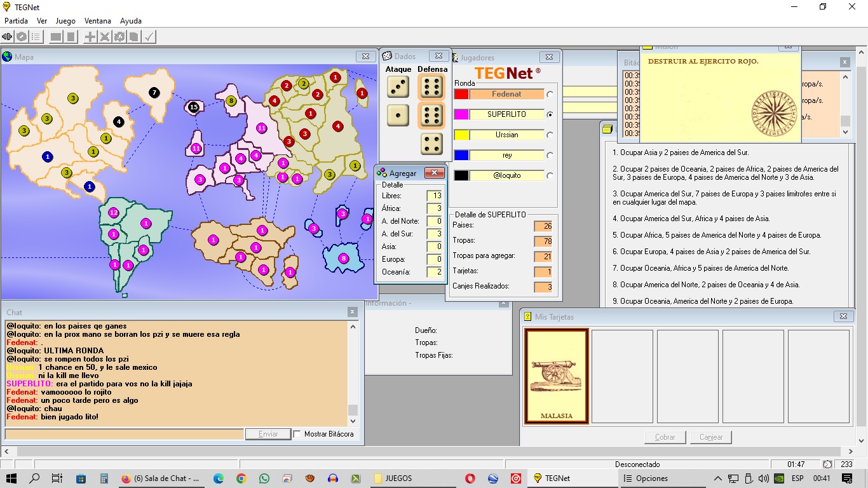Click the chat message input field
The image size is (868, 488).
(x=124, y=434)
